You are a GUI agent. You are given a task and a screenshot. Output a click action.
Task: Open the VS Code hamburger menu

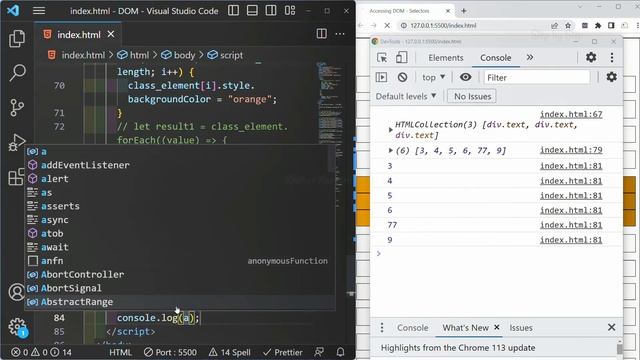tap(39, 11)
